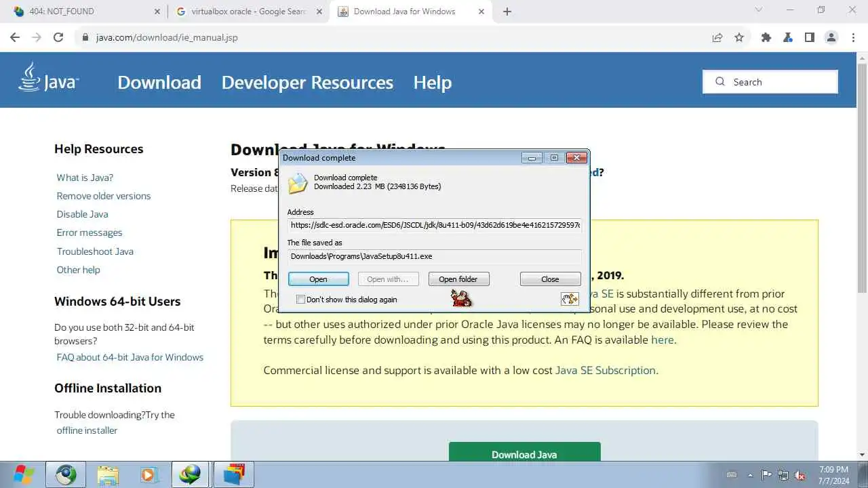Open Developer Resources in Java header
Viewport: 868px width, 488px height.
click(307, 82)
